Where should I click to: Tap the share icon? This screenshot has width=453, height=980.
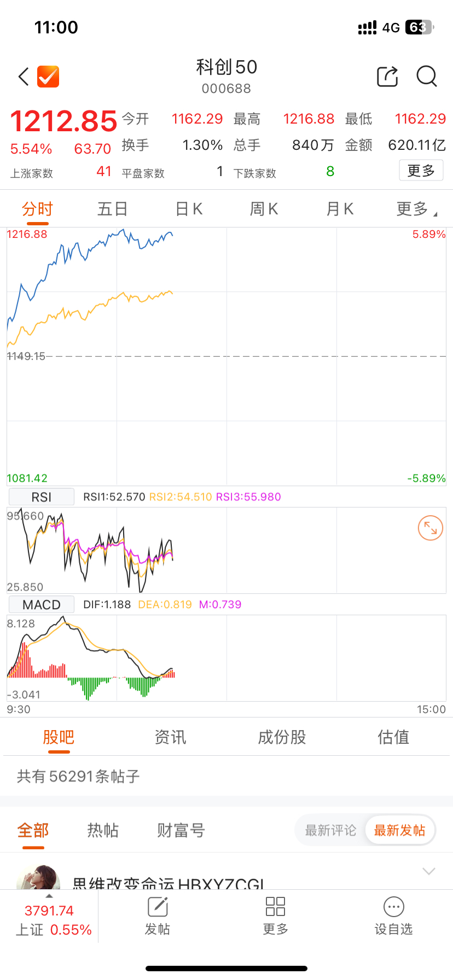tap(387, 77)
